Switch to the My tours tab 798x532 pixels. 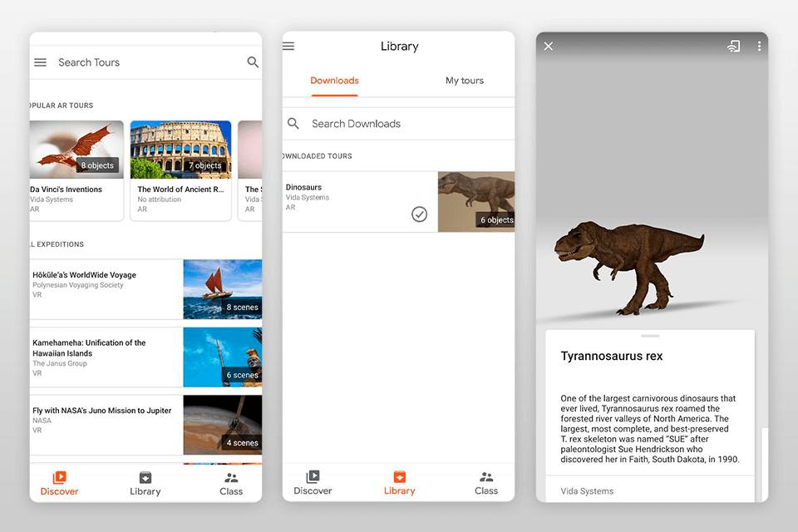pos(464,81)
